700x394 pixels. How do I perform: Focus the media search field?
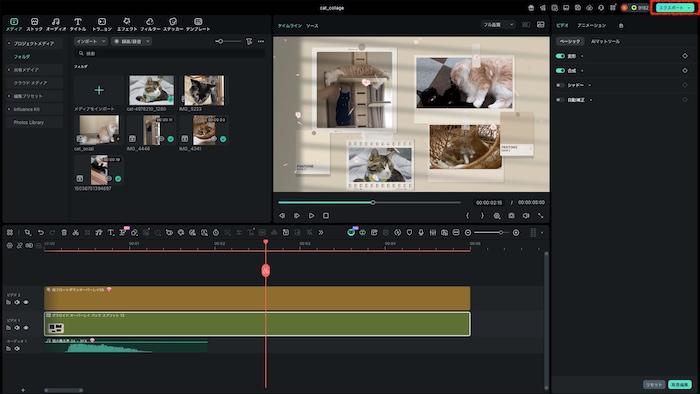(x=170, y=53)
